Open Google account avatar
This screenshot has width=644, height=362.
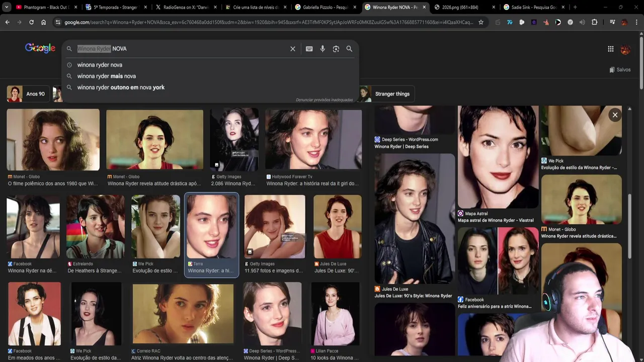pos(625,49)
